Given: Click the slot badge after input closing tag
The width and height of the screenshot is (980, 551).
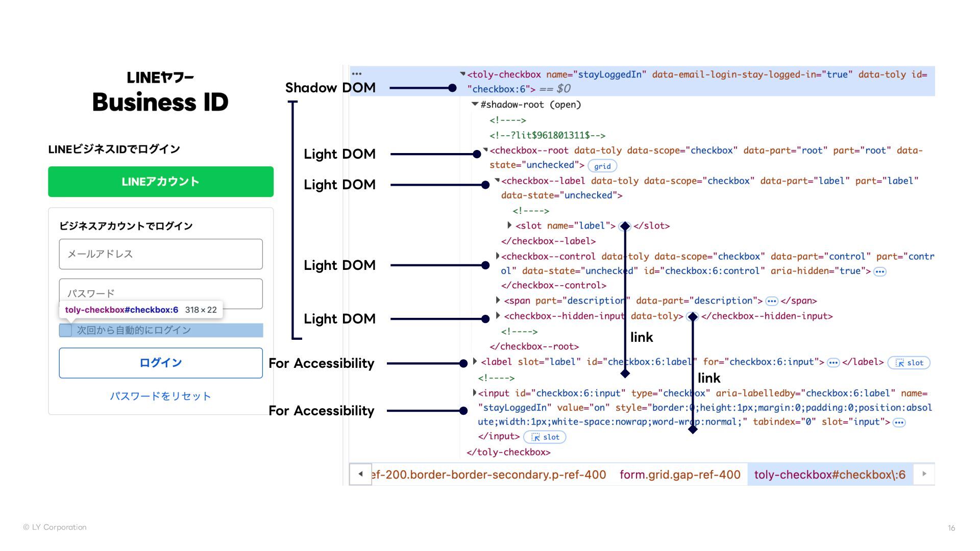Looking at the screenshot, I should (x=545, y=437).
